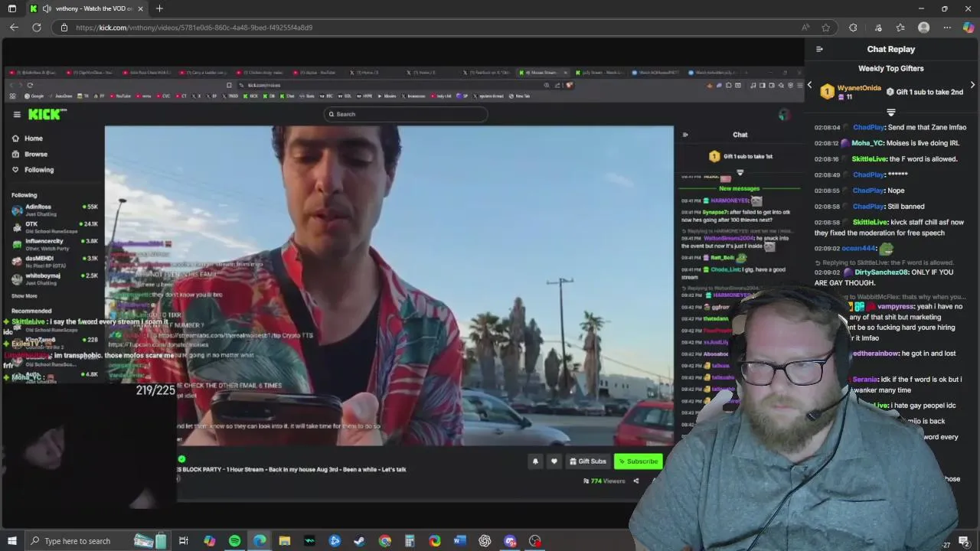
Task: Open SkittleLive user at 02:08:16 message
Action: click(x=870, y=159)
